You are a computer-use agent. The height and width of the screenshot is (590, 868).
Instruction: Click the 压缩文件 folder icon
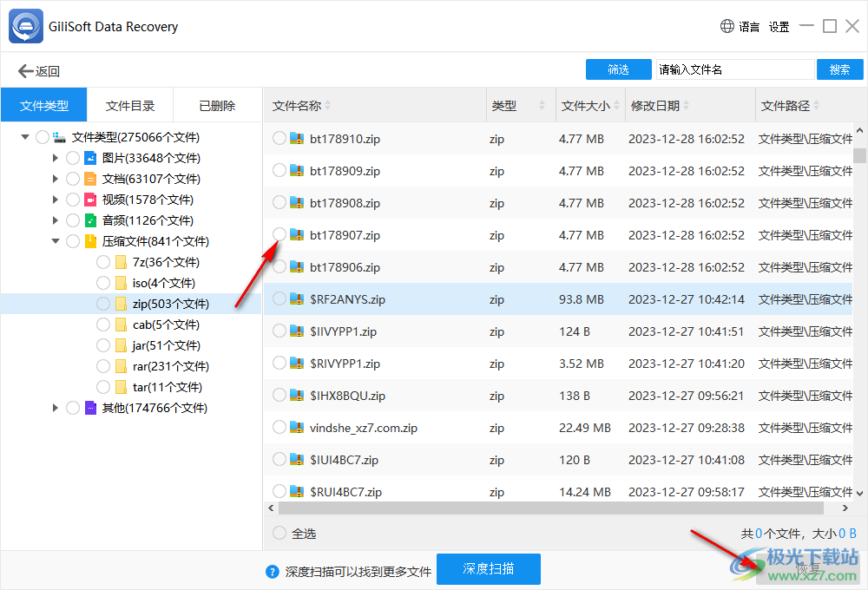[x=90, y=240]
